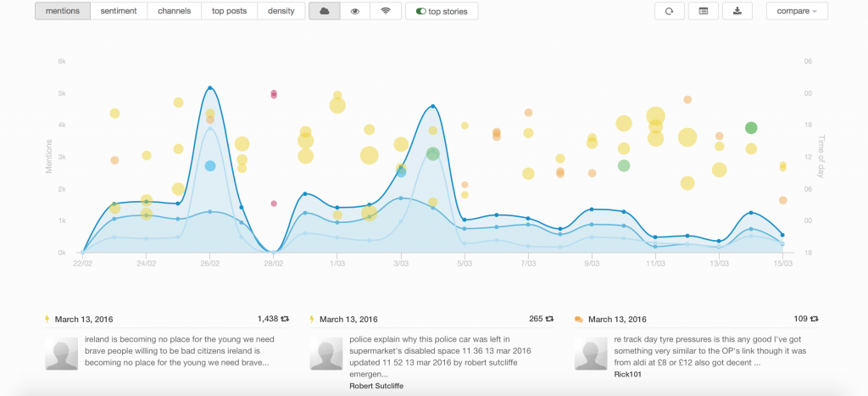Open the table data view icon

703,11
